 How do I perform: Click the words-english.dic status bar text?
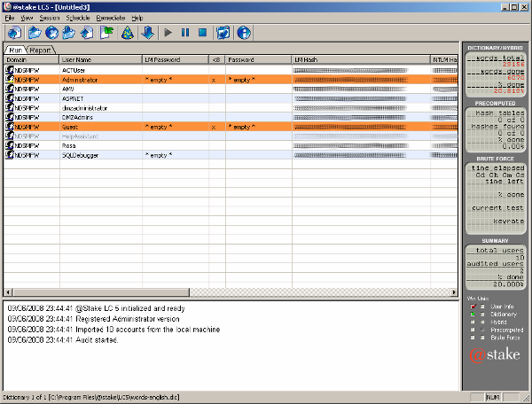pos(91,397)
